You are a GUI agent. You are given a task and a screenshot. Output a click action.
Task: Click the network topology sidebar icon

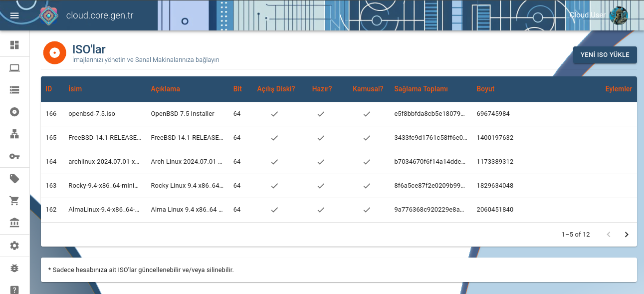click(x=14, y=134)
